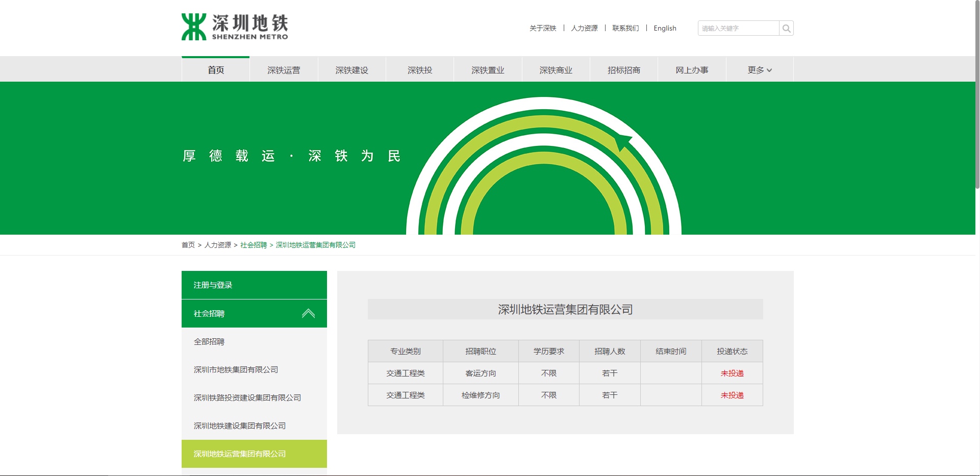This screenshot has height=476, width=980.
Task: Go to 首页 in breadcrumb
Action: [188, 245]
